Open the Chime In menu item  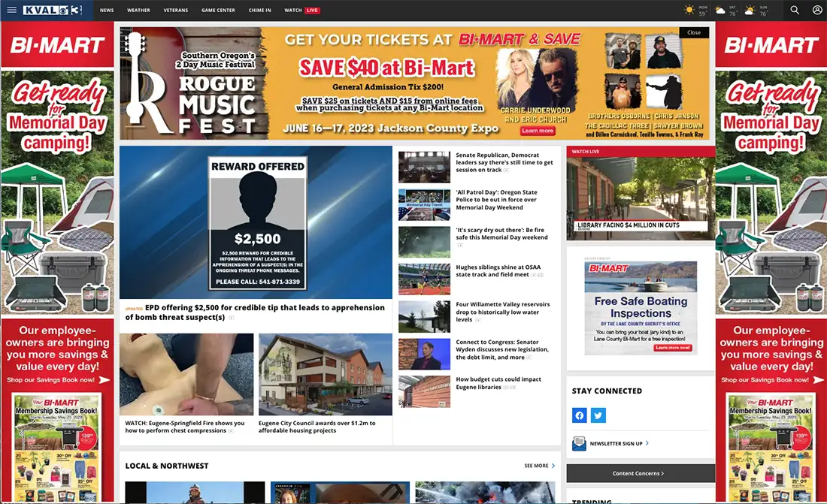coord(259,10)
